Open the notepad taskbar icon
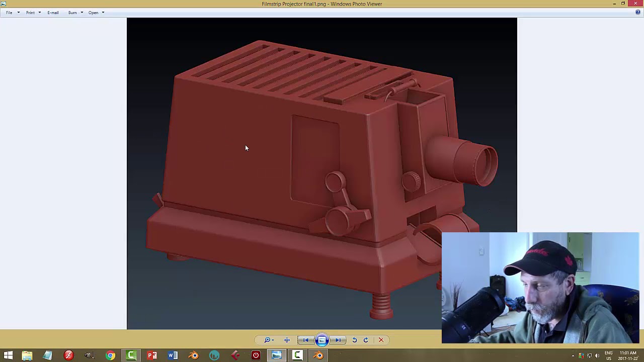 point(48,356)
